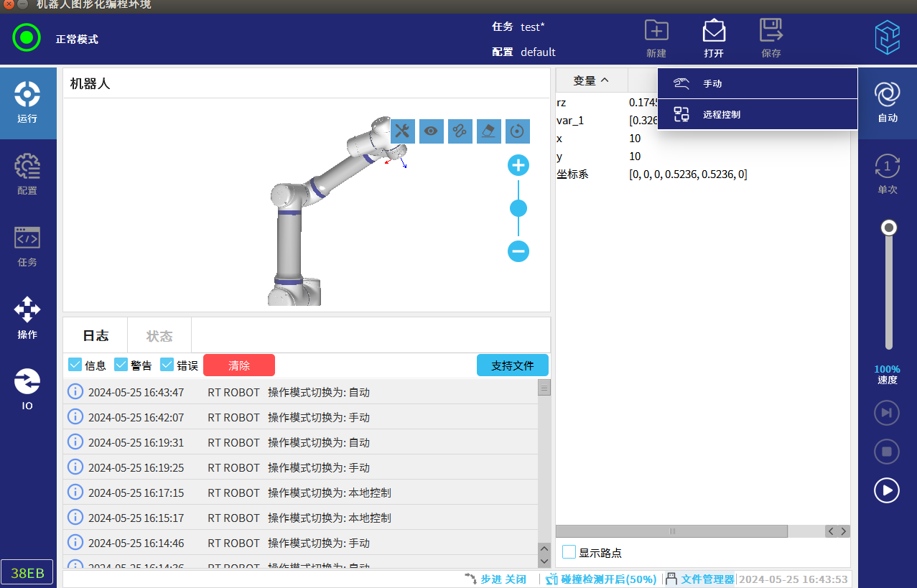This screenshot has width=917, height=588.
Task: Open the 运行 (Run) sidebar panel
Action: coord(27,103)
